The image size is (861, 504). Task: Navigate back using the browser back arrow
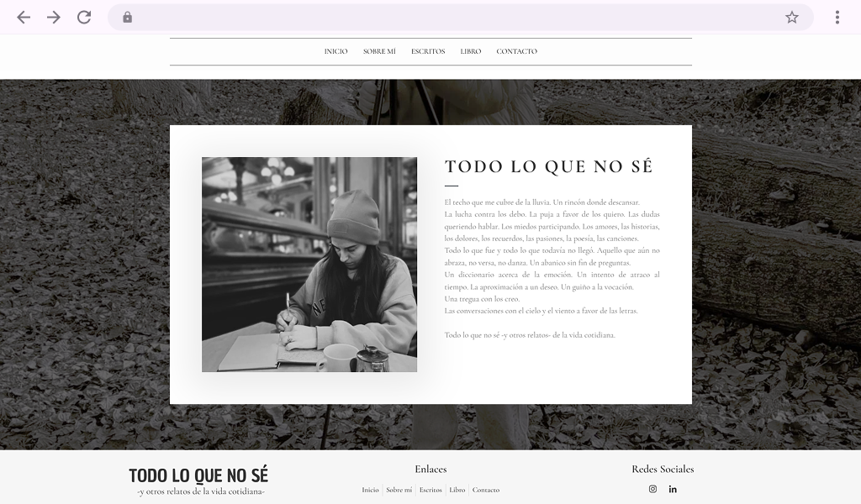coord(23,16)
